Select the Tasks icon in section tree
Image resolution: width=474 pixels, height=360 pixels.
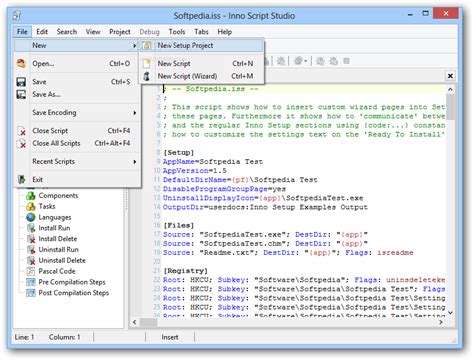click(x=31, y=207)
